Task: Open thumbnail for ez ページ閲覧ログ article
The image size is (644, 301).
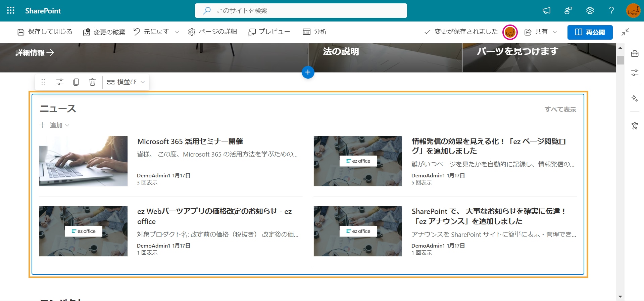Action: coord(358,161)
